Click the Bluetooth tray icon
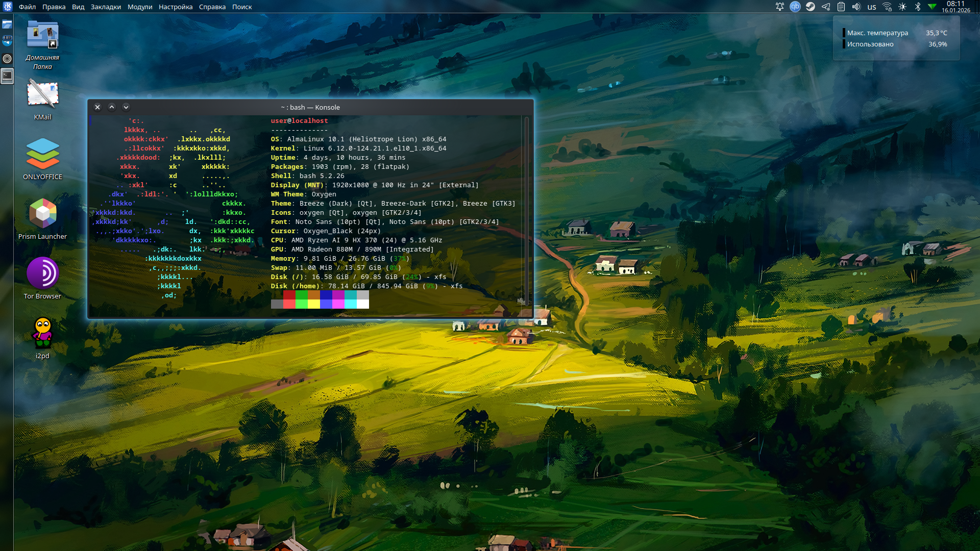The height and width of the screenshot is (551, 980). 917,7
